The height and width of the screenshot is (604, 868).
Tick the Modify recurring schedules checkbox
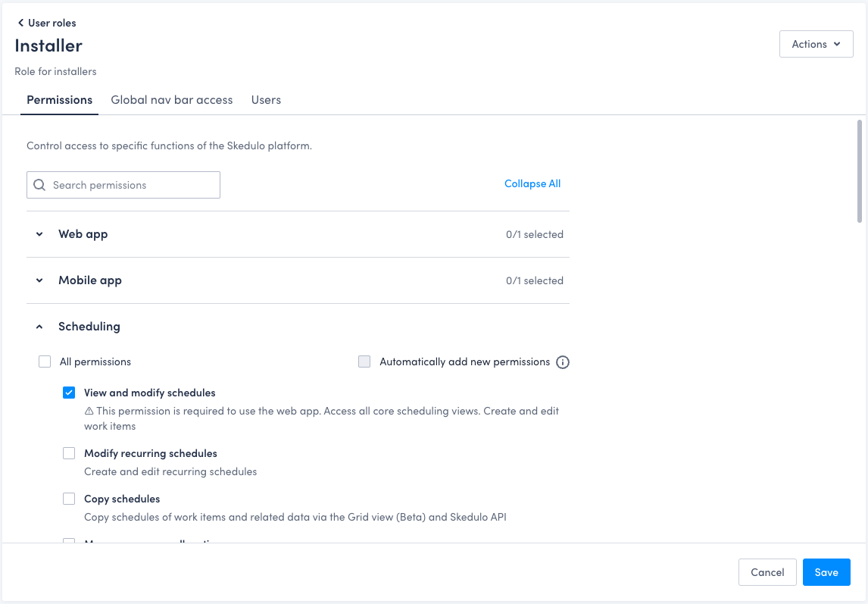point(69,453)
